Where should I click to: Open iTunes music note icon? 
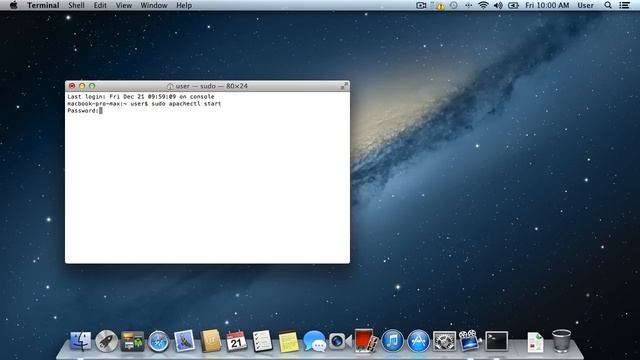point(392,341)
